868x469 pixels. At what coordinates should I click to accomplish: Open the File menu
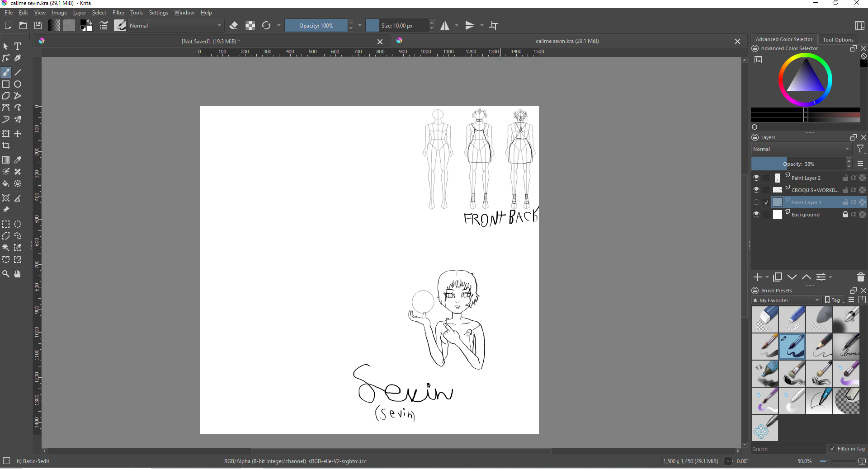click(9, 13)
